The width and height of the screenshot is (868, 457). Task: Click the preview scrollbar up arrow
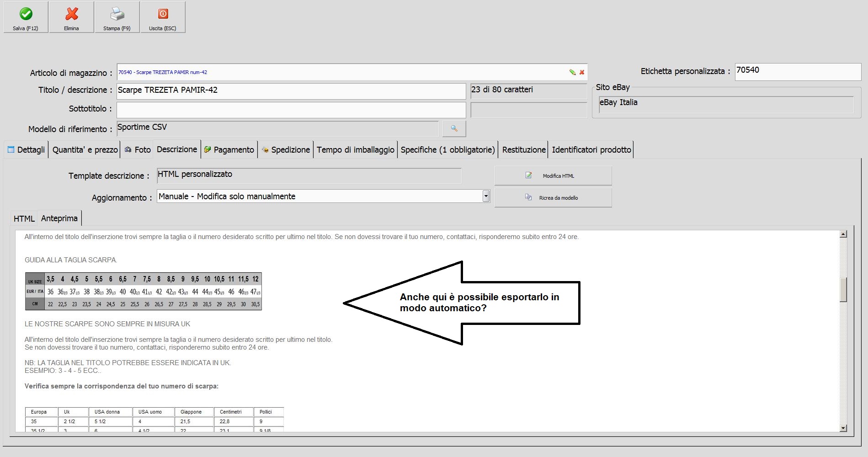coord(843,234)
